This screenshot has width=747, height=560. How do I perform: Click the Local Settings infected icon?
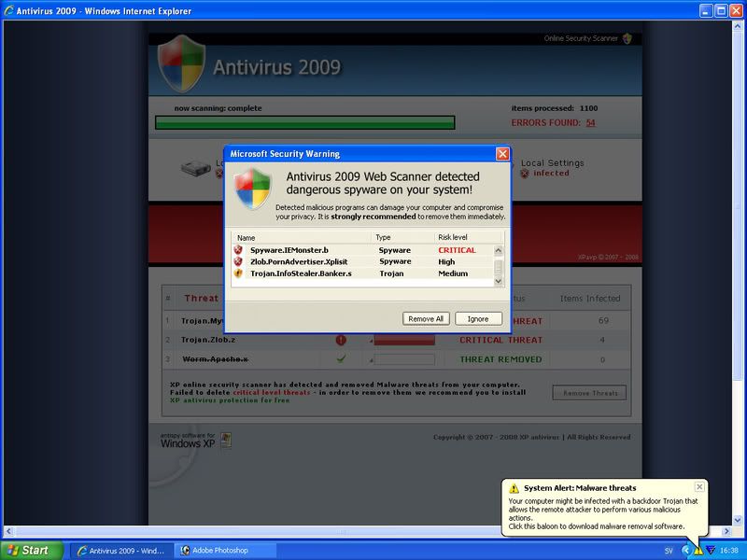525,174
